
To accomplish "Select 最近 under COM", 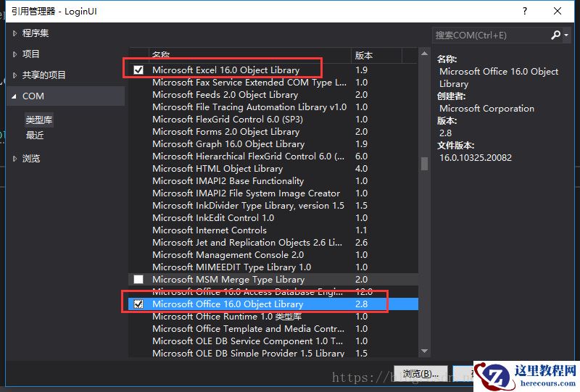I will [35, 135].
